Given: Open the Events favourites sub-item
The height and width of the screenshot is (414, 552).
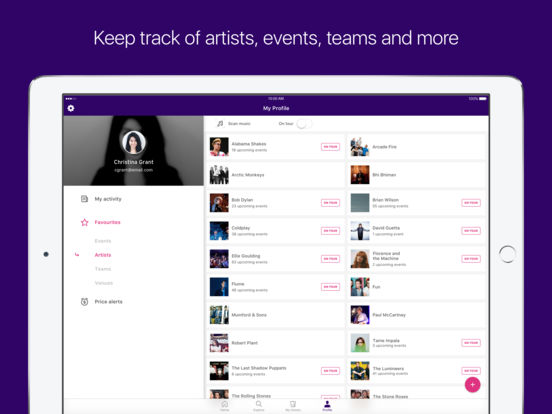Looking at the screenshot, I should [103, 241].
